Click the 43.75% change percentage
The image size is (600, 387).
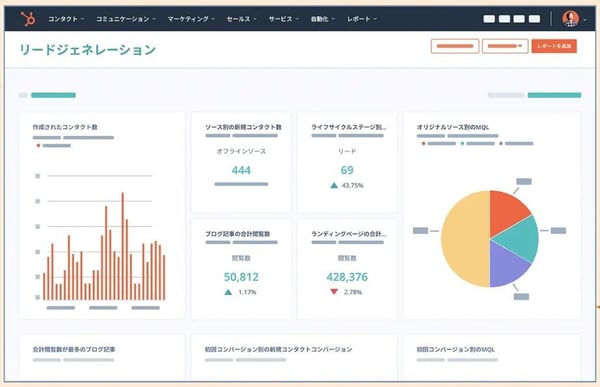(352, 186)
